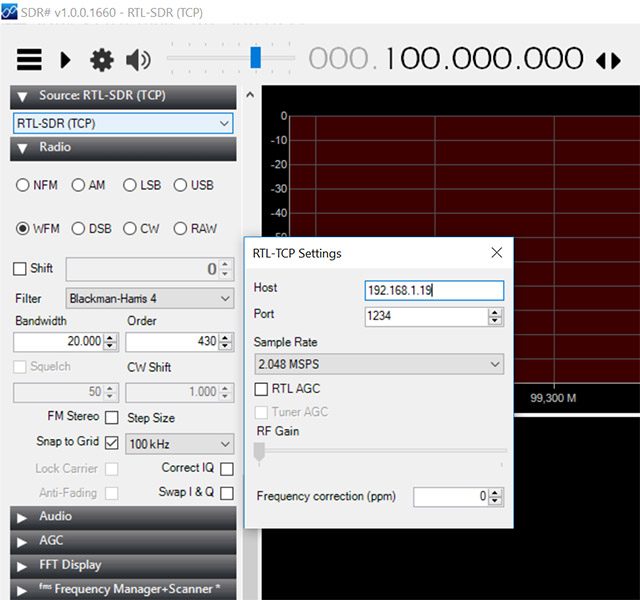Open the RTL-SDR (TCP) source dropdown

(x=123, y=123)
